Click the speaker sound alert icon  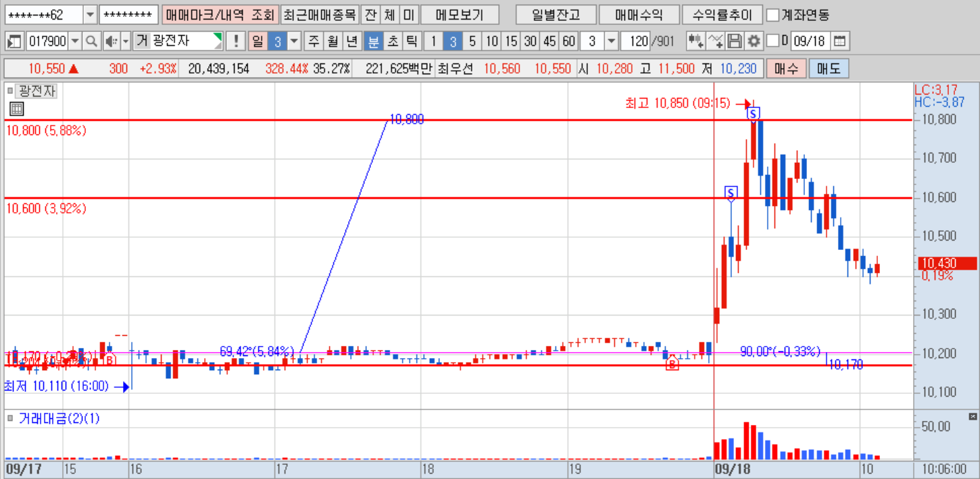pyautogui.click(x=112, y=41)
